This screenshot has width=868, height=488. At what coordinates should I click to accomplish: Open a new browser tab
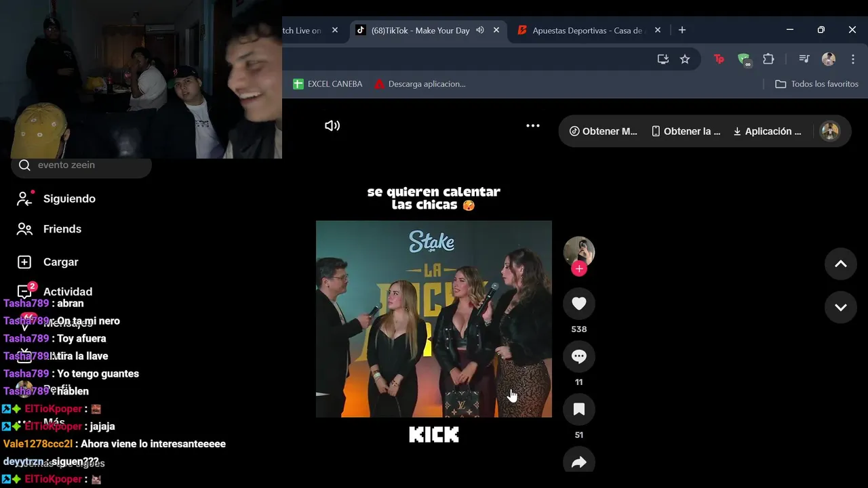(682, 30)
